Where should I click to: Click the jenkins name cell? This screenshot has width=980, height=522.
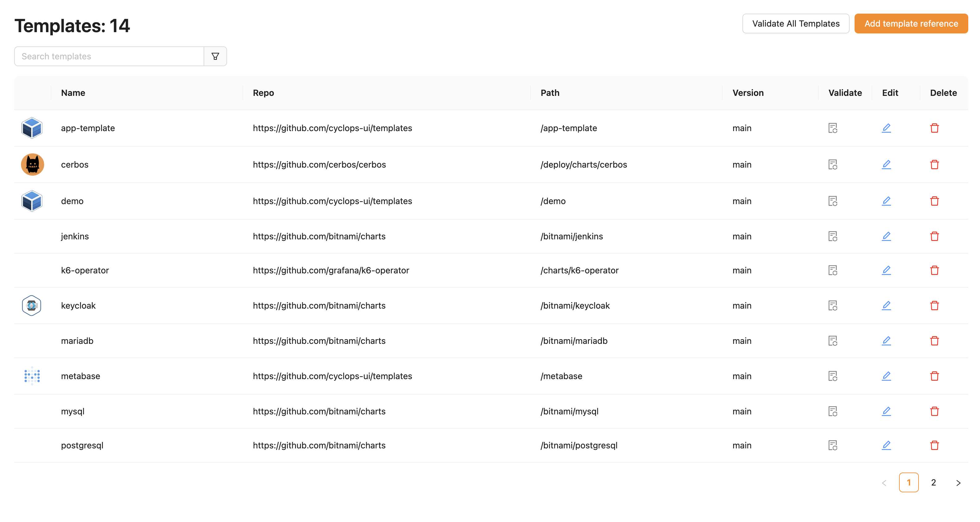pos(75,237)
